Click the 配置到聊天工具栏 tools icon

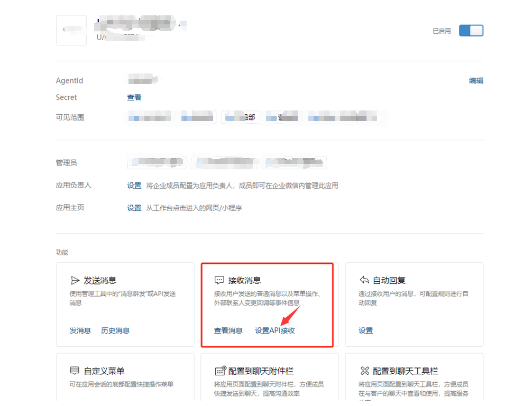[364, 371]
